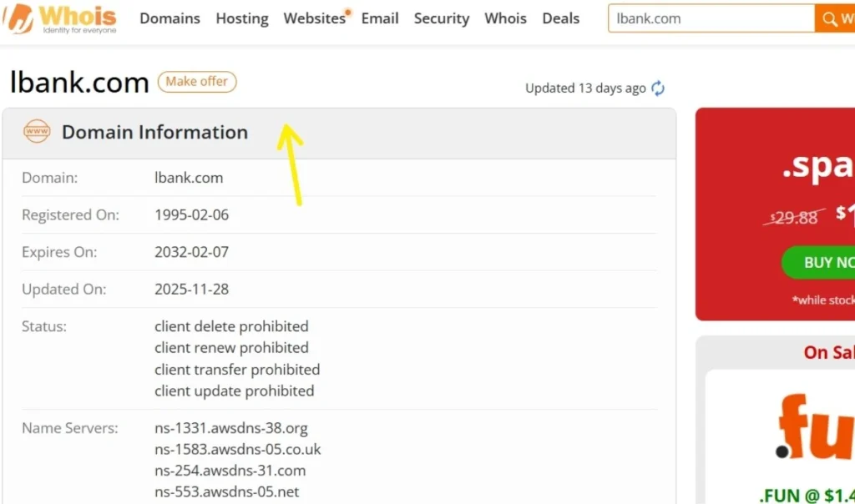Viewport: 855px width, 504px height.
Task: Open the Domains menu
Action: pyautogui.click(x=169, y=18)
